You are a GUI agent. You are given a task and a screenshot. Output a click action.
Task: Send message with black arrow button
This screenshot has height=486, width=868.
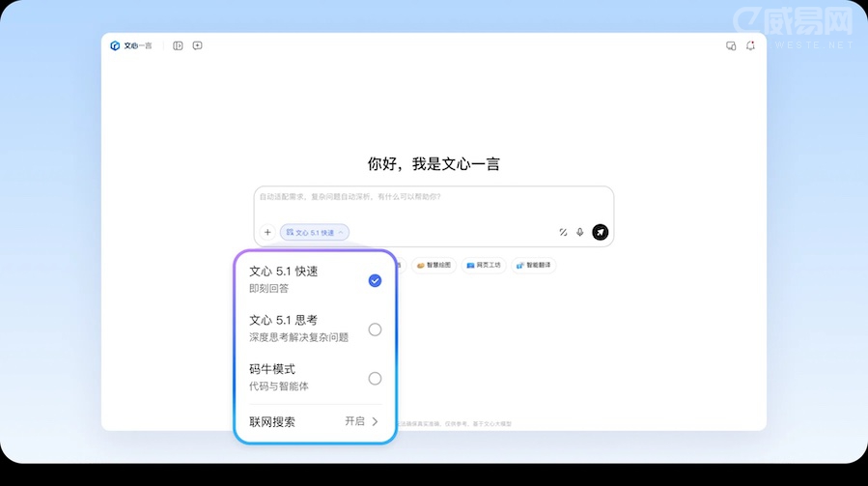(601, 232)
